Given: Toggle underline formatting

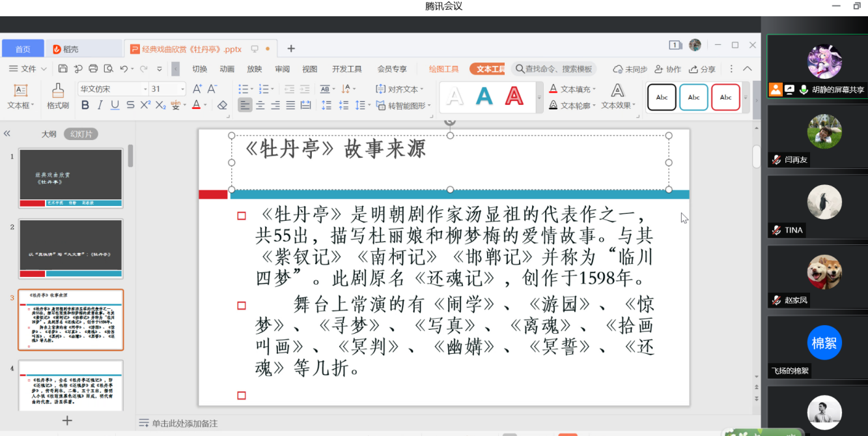Looking at the screenshot, I should click(x=115, y=105).
